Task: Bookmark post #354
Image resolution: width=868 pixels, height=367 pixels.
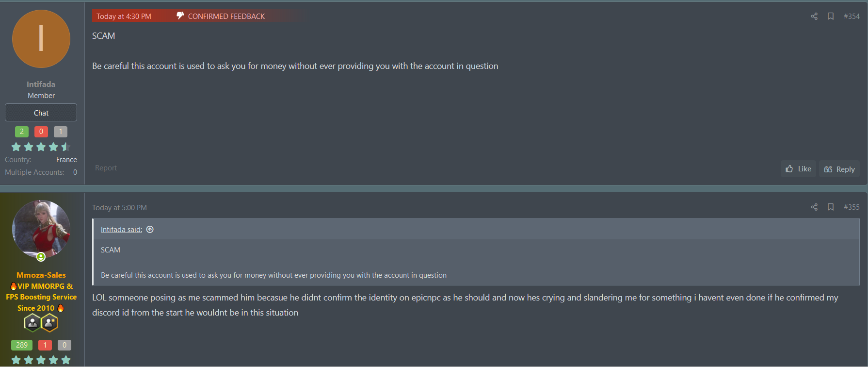Action: pyautogui.click(x=831, y=16)
